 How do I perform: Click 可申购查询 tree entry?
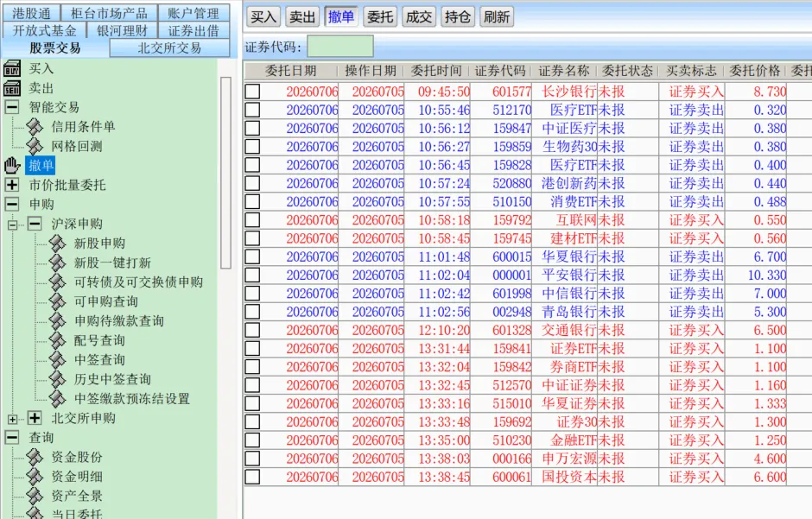coord(105,301)
